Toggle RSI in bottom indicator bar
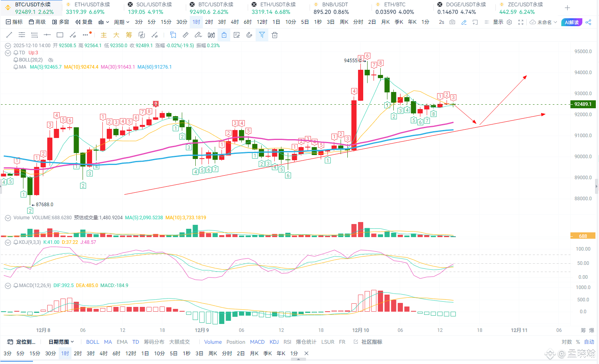 point(287,342)
